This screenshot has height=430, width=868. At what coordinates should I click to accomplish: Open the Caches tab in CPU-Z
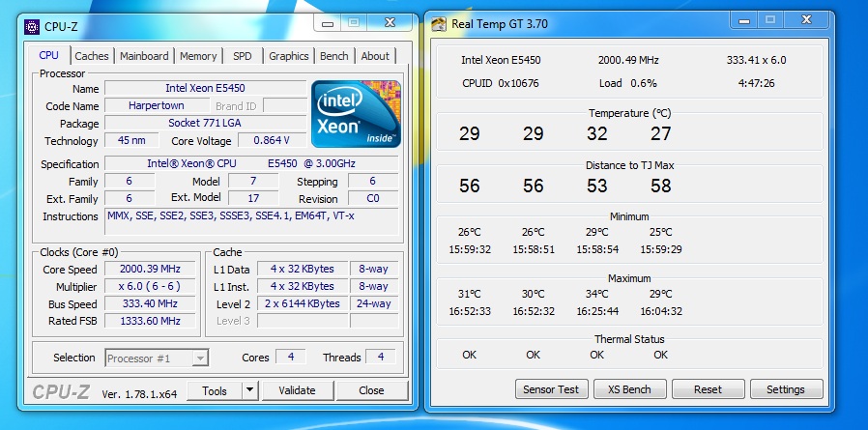click(91, 56)
